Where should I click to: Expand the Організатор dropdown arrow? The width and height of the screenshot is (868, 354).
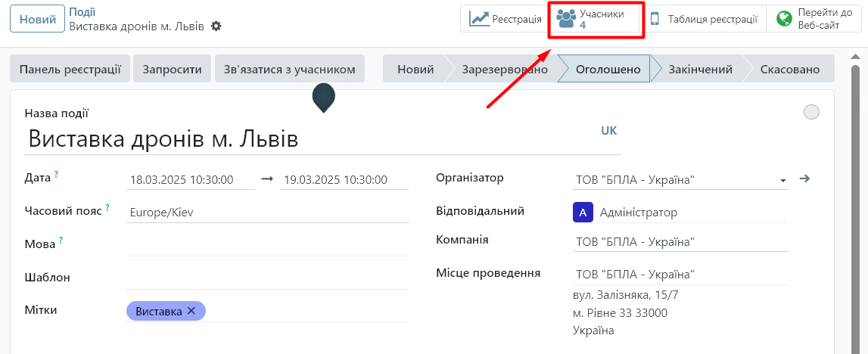tap(782, 181)
